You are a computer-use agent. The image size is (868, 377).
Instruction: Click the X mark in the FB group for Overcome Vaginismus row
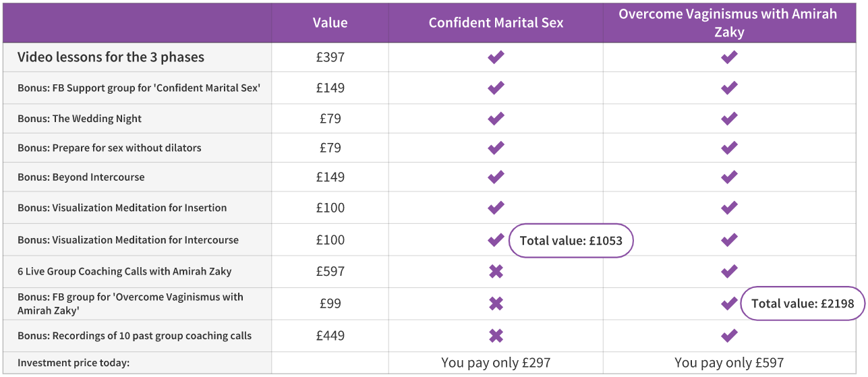[496, 303]
